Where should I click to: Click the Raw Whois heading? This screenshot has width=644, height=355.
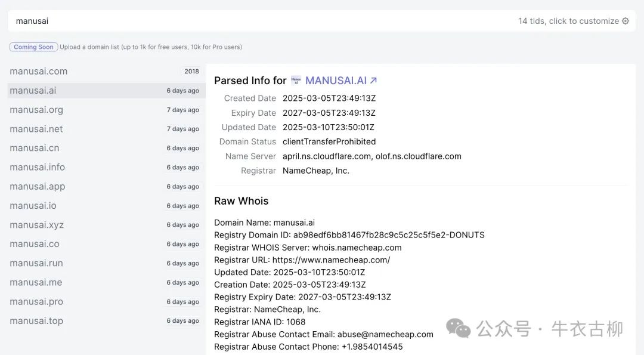pyautogui.click(x=241, y=201)
